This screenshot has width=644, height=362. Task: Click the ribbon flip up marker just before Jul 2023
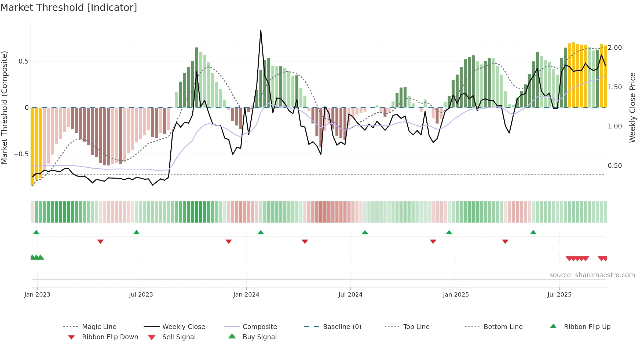[136, 232]
